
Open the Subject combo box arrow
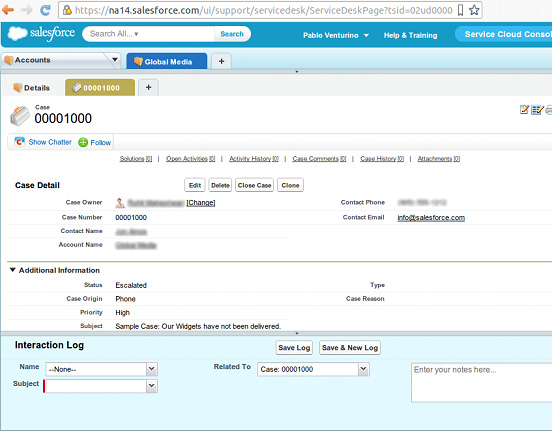[151, 386]
